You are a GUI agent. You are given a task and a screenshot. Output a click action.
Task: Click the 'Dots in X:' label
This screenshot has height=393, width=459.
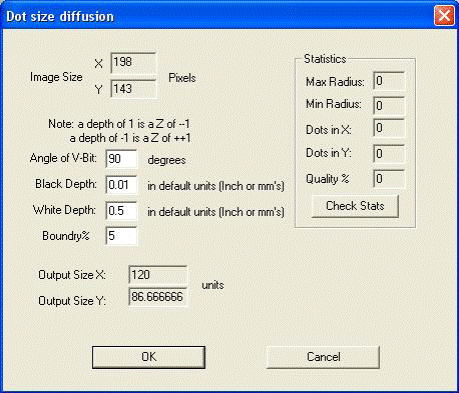(x=328, y=130)
